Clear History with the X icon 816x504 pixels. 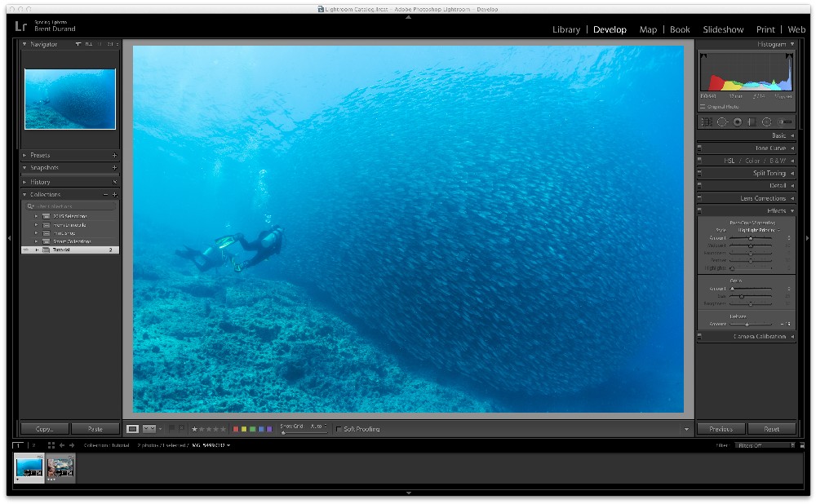(114, 182)
